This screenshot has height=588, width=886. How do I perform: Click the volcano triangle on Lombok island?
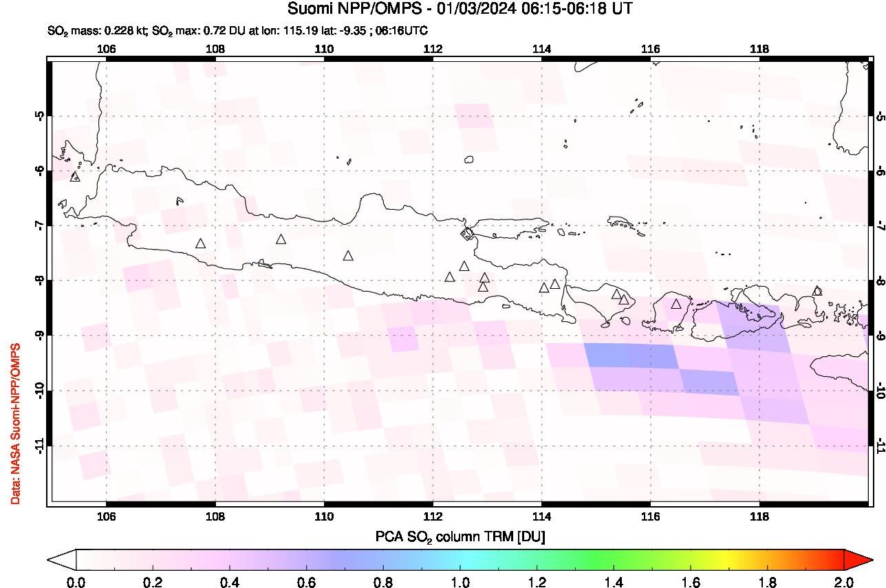[676, 304]
